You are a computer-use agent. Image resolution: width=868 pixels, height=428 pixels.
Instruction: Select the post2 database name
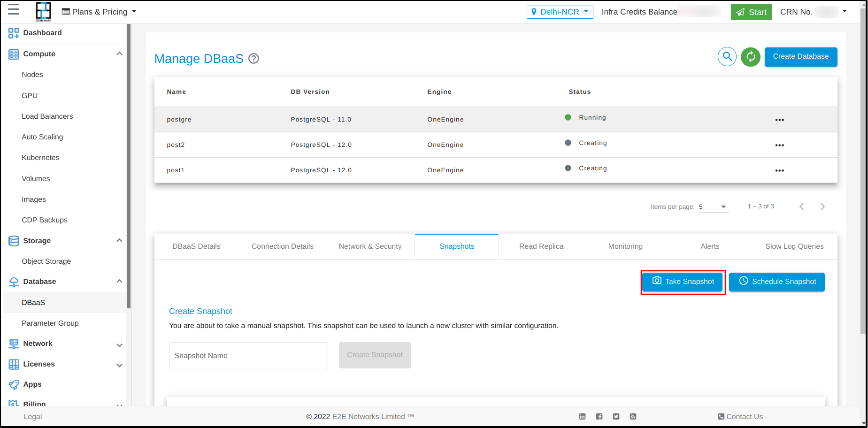click(176, 145)
